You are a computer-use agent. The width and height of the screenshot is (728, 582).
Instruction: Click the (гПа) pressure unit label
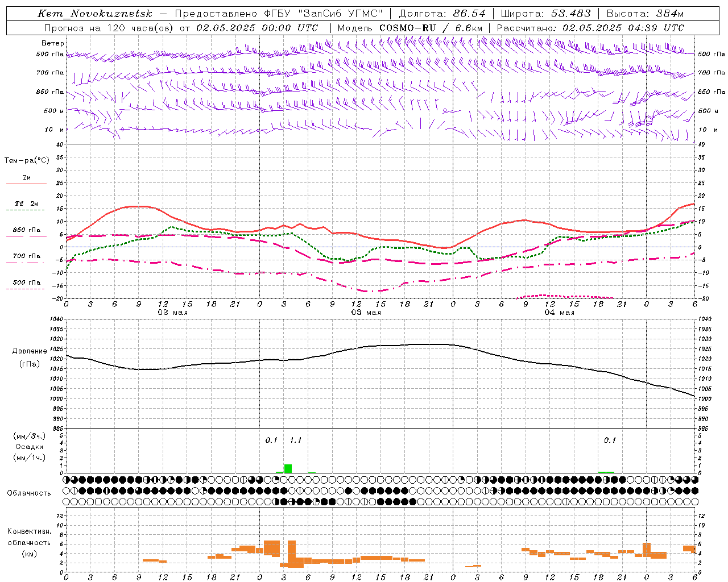click(30, 364)
